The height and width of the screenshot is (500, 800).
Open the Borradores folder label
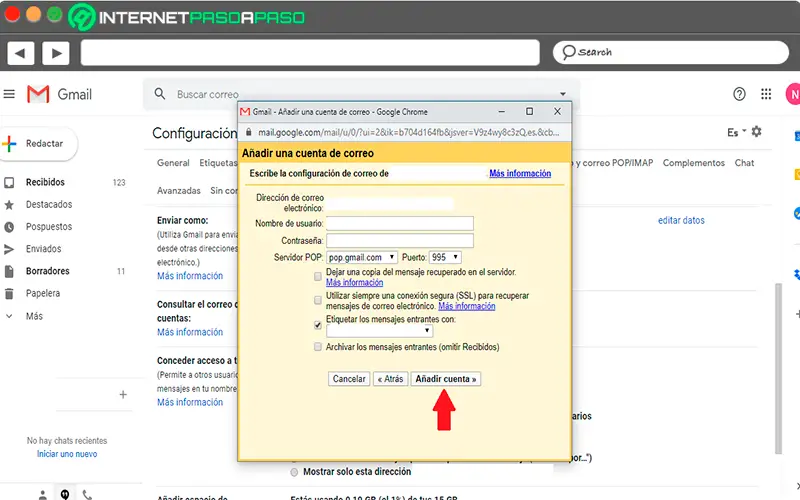click(47, 271)
